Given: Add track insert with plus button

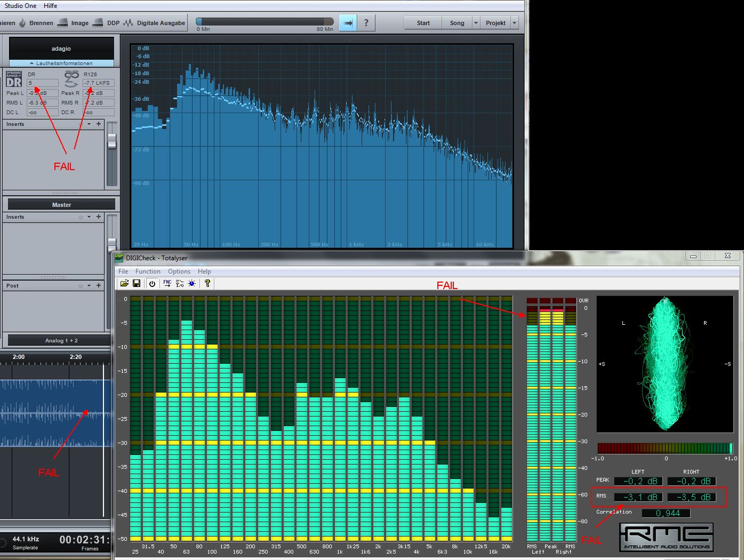Looking at the screenshot, I should 99,124.
